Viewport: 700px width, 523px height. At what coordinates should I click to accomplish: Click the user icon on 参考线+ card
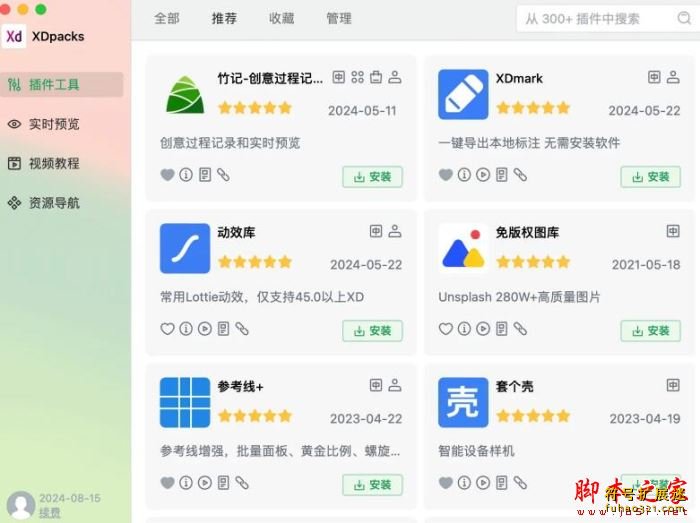click(x=395, y=385)
